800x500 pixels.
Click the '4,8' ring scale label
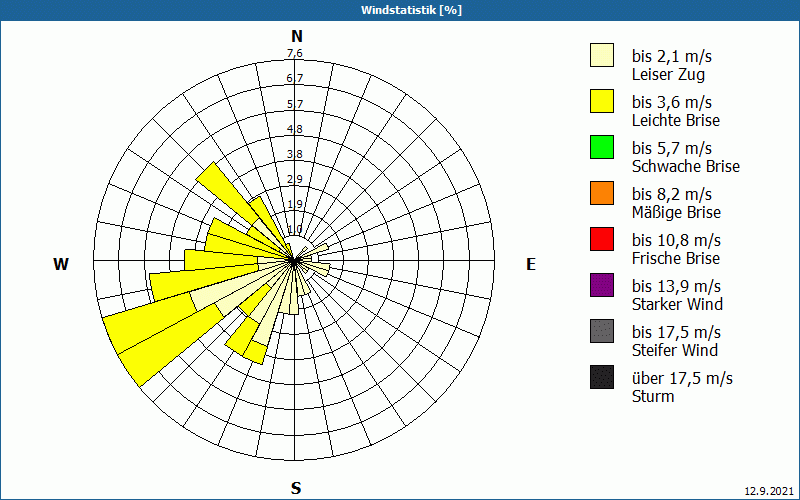[x=294, y=129]
